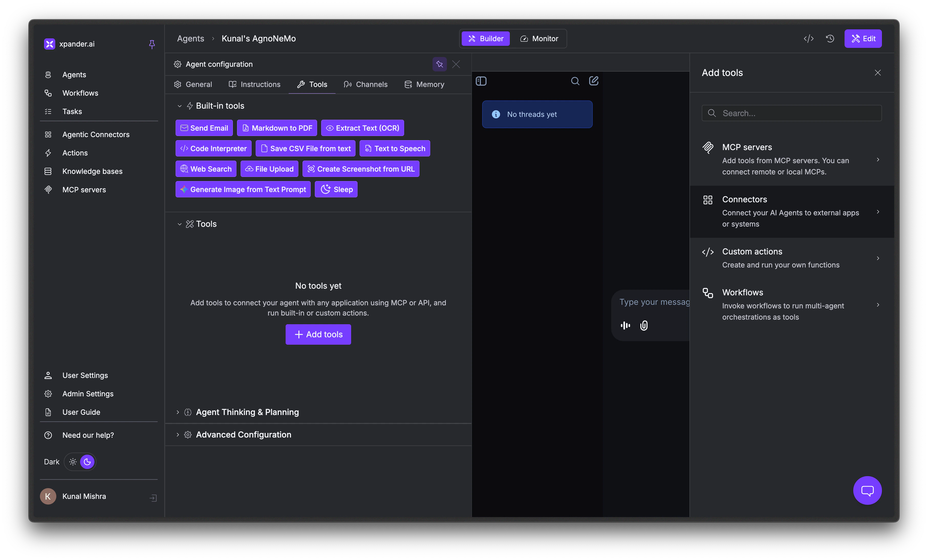Click the Add tools button

318,334
